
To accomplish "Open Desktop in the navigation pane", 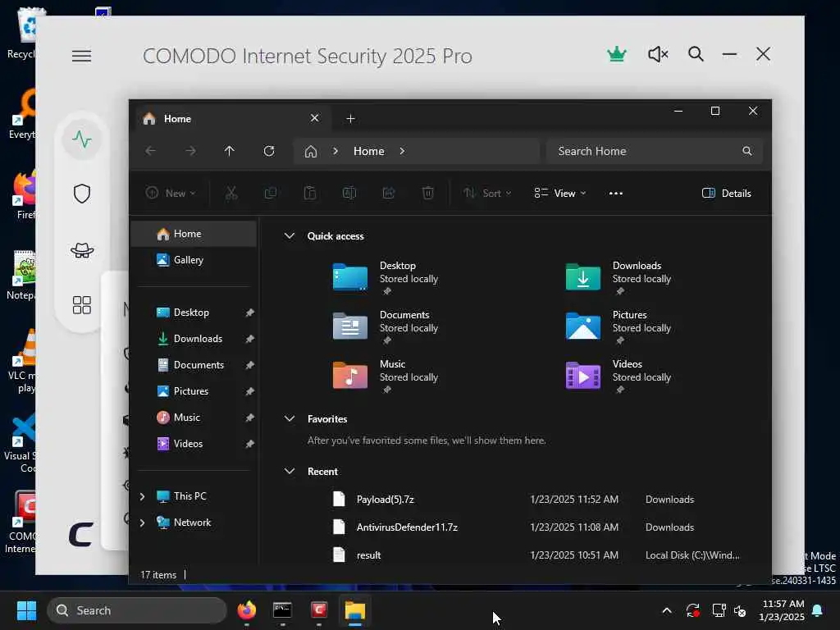I will pos(194,313).
